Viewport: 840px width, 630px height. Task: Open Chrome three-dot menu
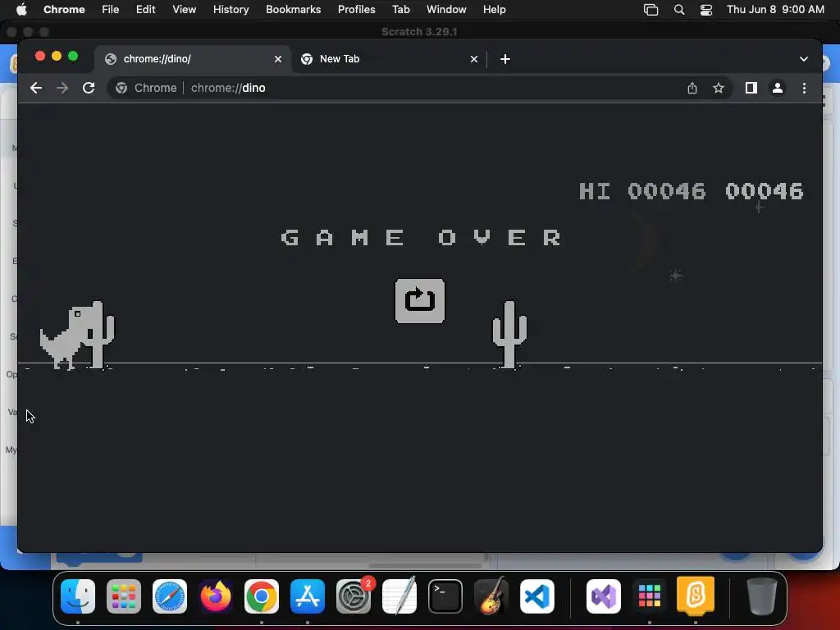804,88
